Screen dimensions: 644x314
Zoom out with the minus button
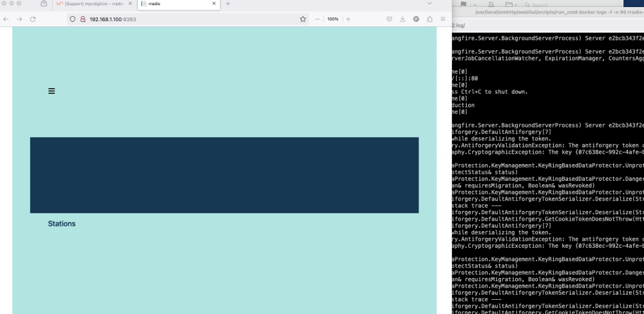(317, 19)
